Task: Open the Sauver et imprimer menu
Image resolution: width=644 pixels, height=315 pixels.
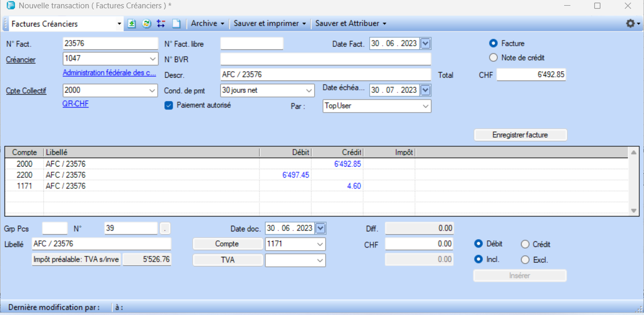Action: coord(270,24)
